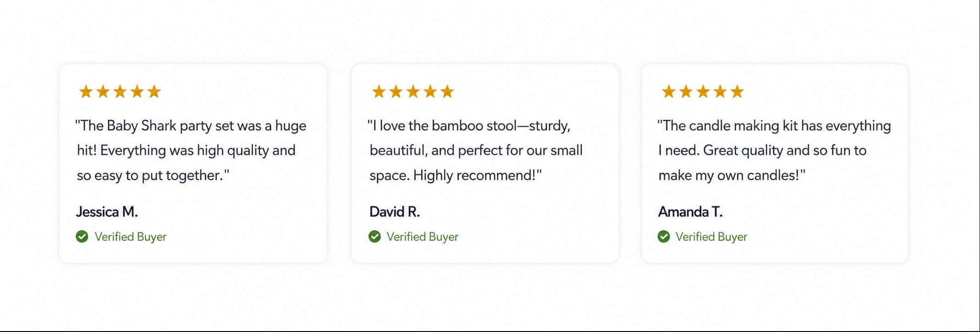Click the Verified Buyer text under David R.
This screenshot has width=980, height=332.
point(422,237)
